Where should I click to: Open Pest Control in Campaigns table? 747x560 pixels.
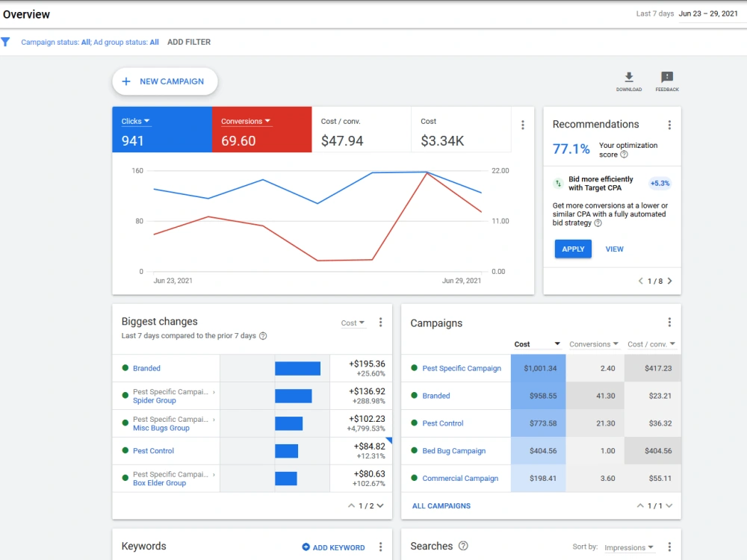442,423
